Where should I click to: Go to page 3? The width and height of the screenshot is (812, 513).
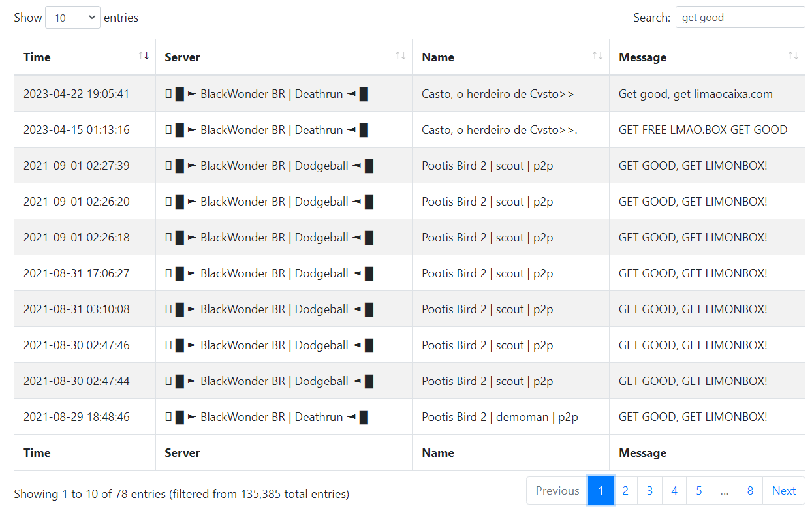pos(649,491)
